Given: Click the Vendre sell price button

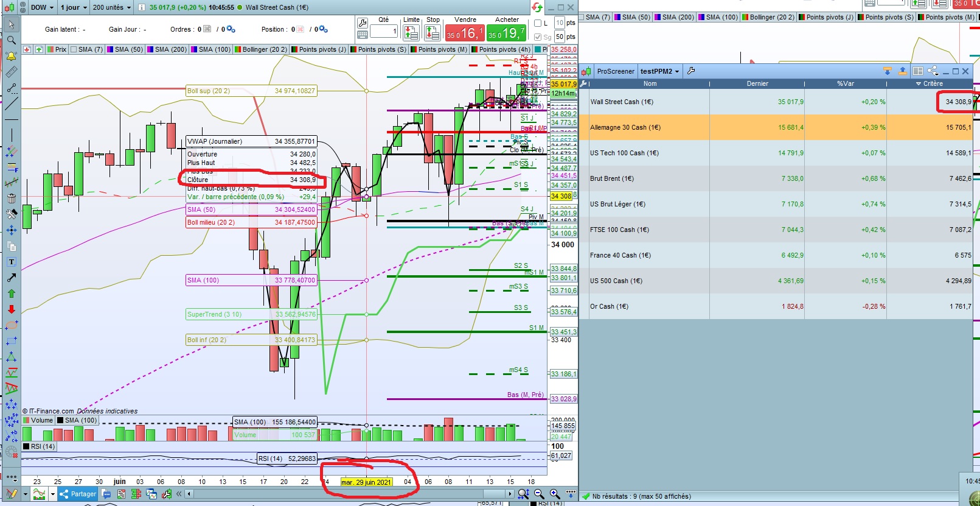Looking at the screenshot, I should (x=465, y=33).
